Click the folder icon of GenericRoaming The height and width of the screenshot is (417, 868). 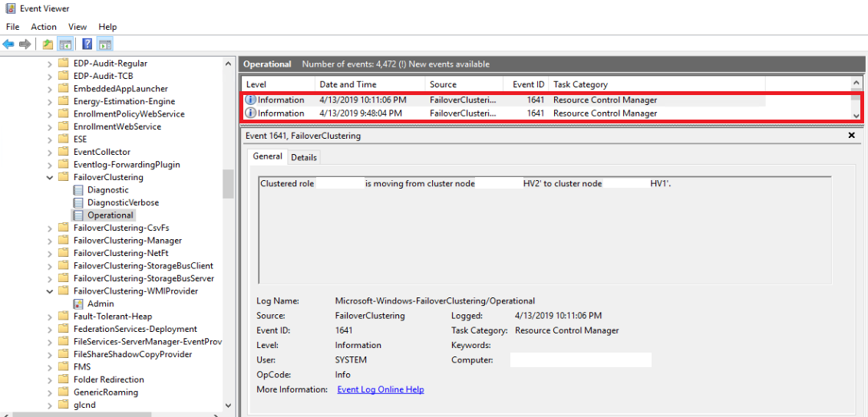click(x=64, y=392)
